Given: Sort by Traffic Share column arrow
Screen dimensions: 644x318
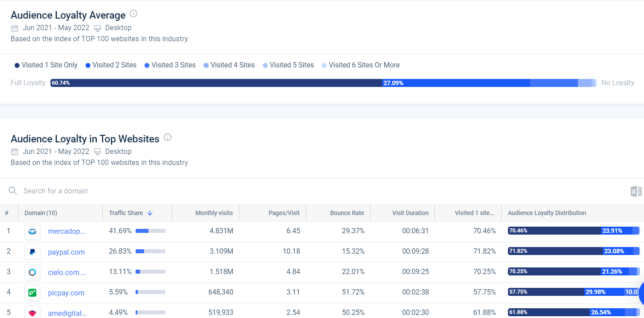Looking at the screenshot, I should pyautogui.click(x=150, y=213).
